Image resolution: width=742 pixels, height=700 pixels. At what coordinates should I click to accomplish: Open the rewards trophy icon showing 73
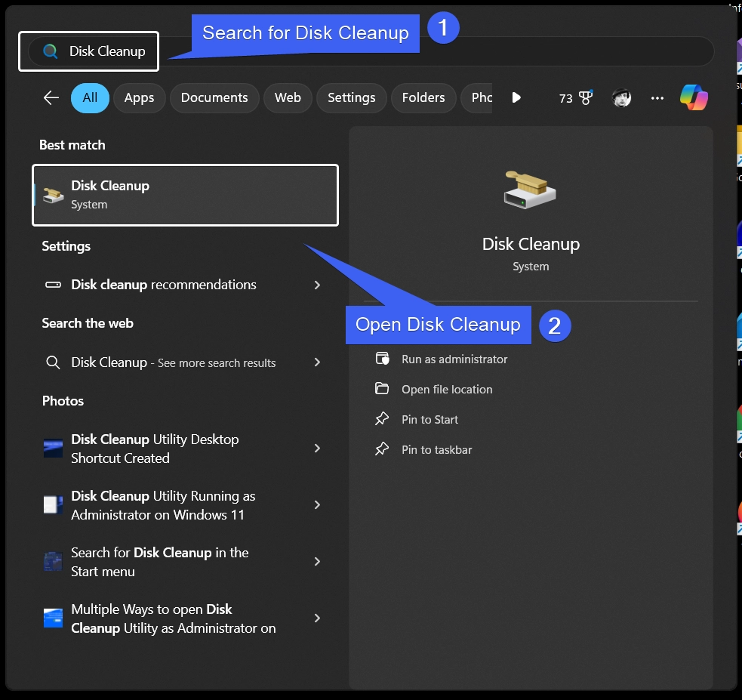(586, 97)
